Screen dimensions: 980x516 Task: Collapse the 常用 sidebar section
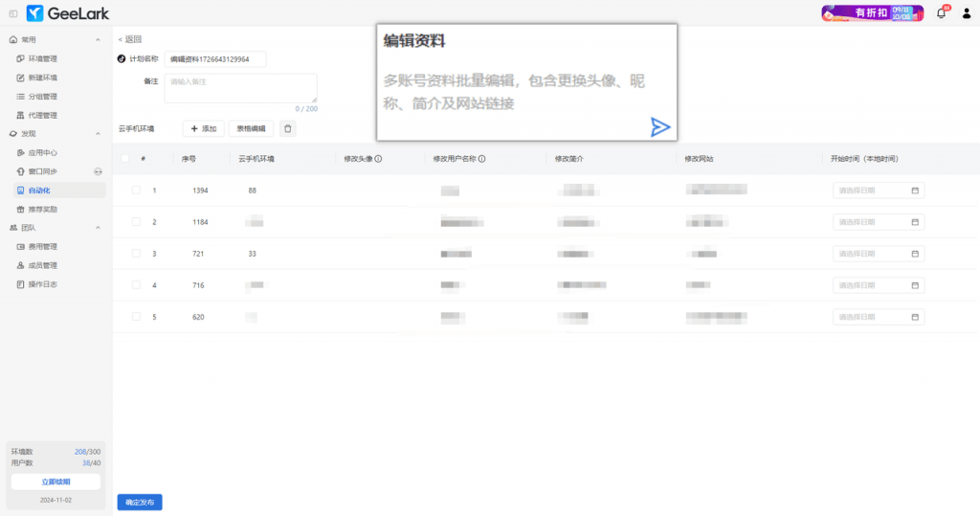(98, 39)
